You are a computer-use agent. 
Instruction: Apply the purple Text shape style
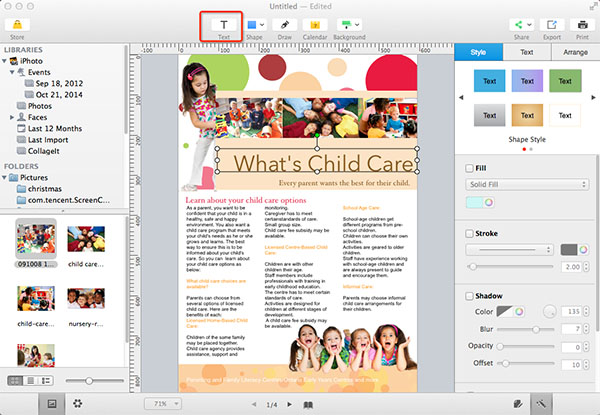pyautogui.click(x=527, y=81)
